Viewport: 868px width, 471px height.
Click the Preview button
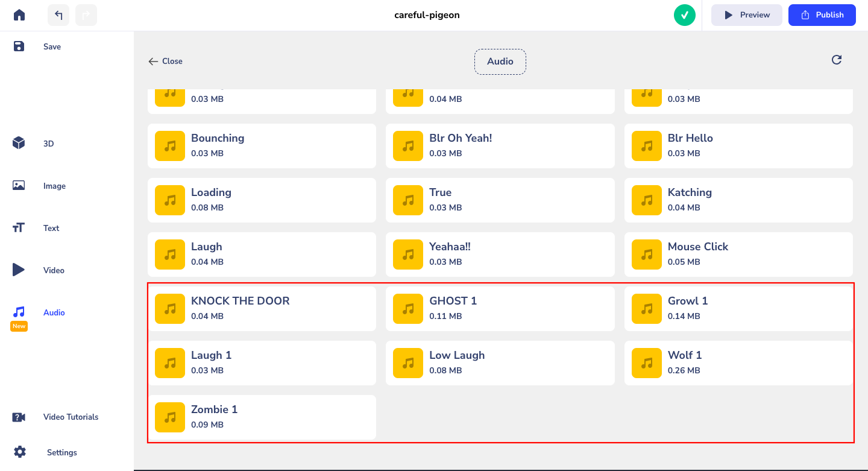(x=747, y=15)
